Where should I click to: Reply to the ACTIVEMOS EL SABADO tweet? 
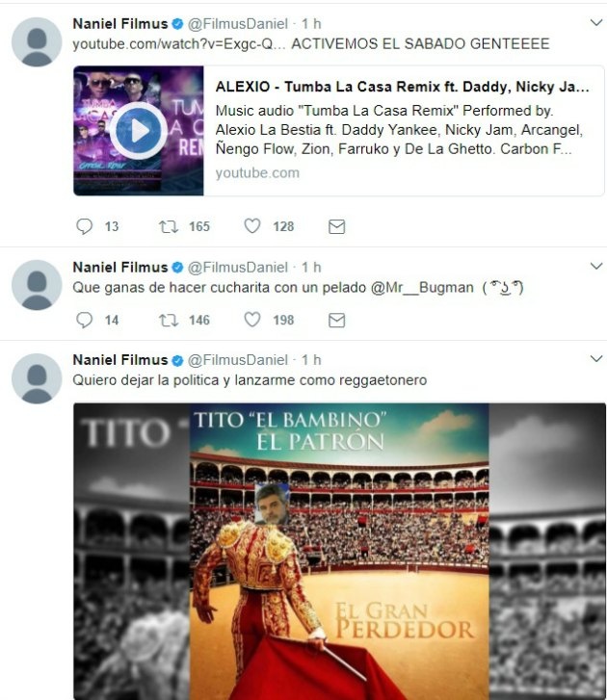click(x=84, y=226)
